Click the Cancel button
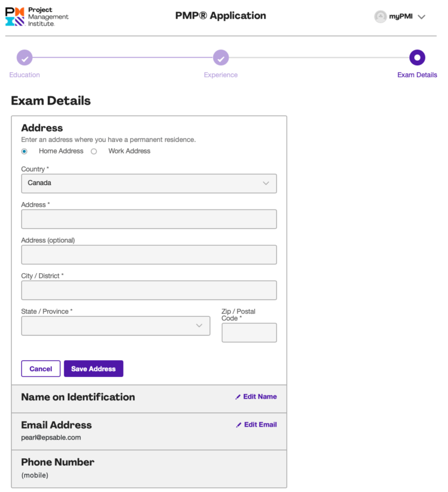Screen dimensions: 448x492 coord(40,368)
